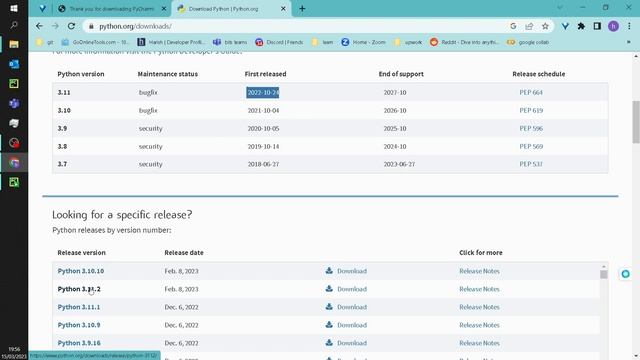Open Windows search from taskbar
Viewport: 640px width, 360px height.
click(14, 25)
